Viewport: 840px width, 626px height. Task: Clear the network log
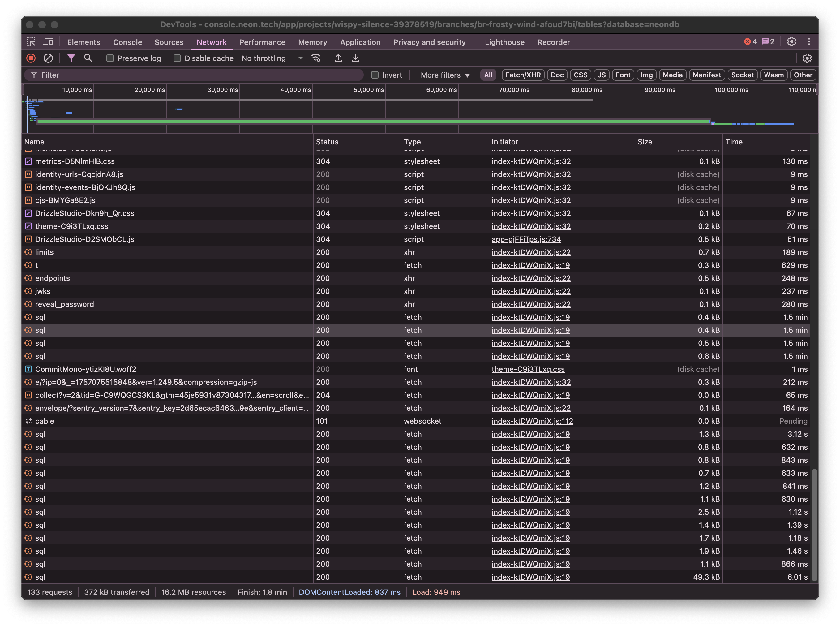[x=48, y=58]
